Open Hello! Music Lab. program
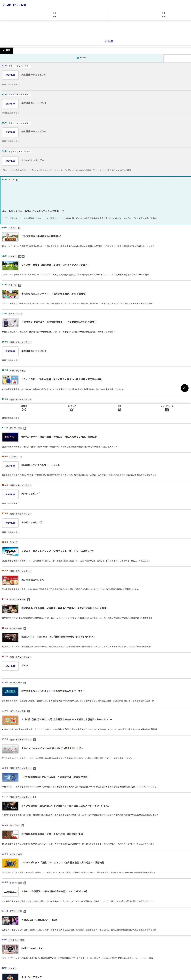Viewport: 191px width, 980px height. tap(33, 948)
